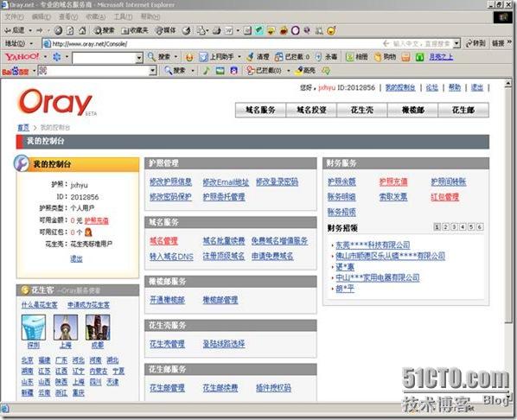Click the 退出 link in 我的控制台 panel

76,258
